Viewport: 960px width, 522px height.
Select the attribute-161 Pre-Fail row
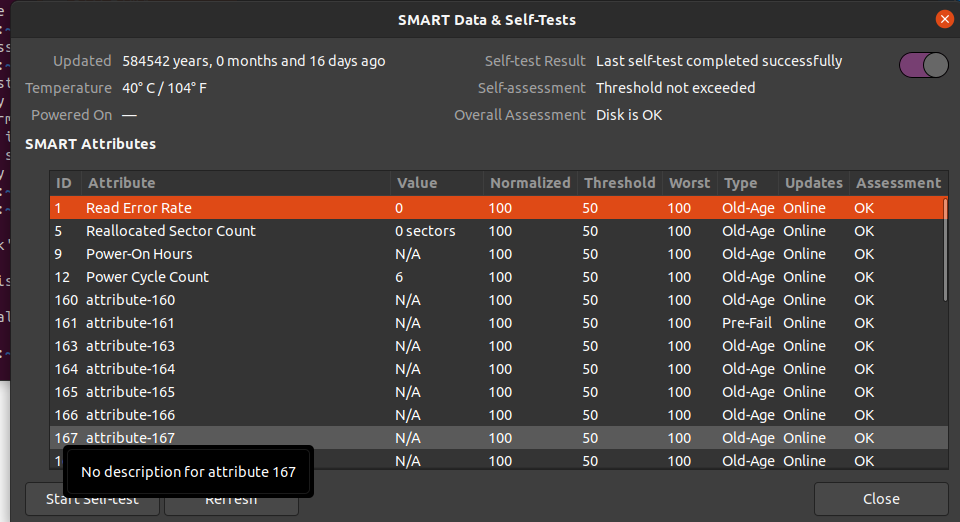coord(130,323)
